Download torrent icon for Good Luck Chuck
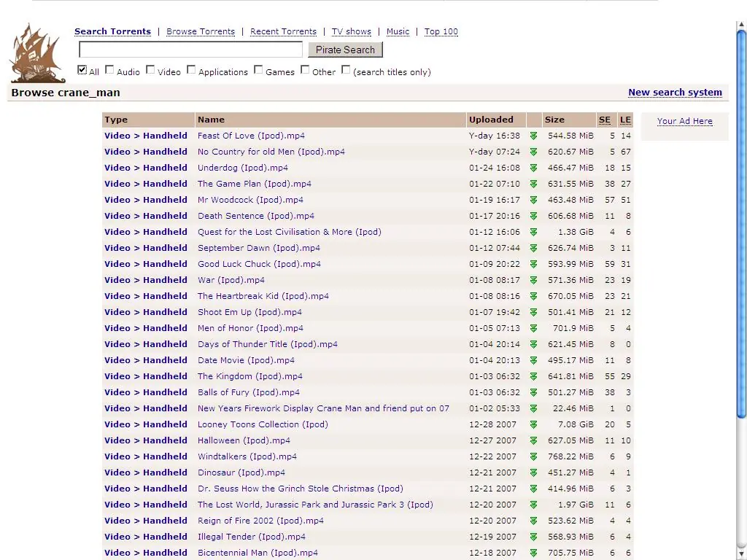The height and width of the screenshot is (560, 747). [x=533, y=264]
